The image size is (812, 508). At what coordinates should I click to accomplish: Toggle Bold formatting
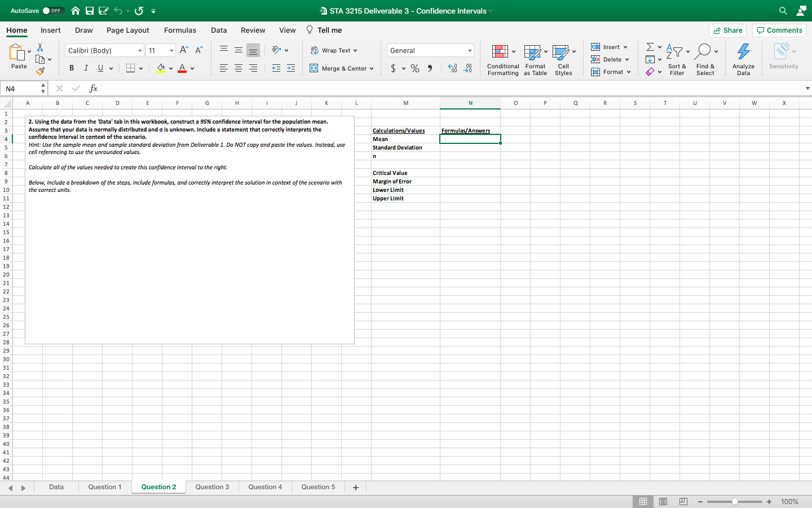(x=72, y=68)
